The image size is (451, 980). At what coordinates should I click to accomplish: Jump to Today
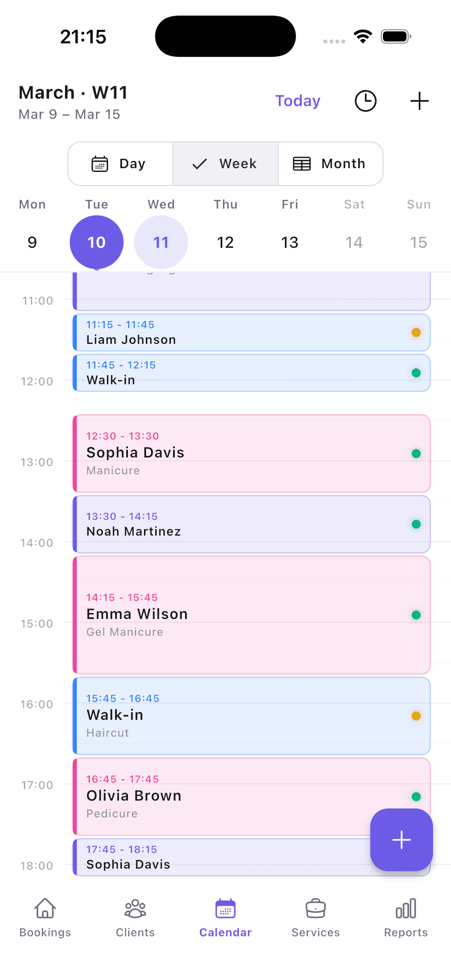coord(297,100)
